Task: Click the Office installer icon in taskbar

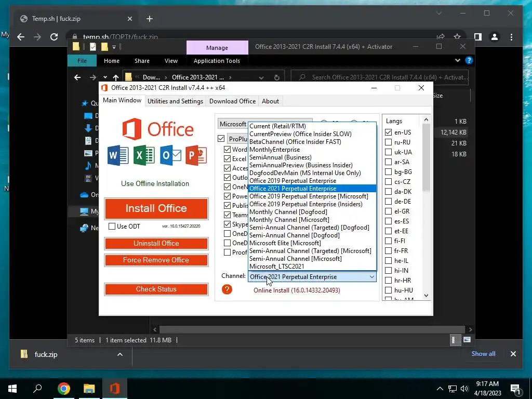Action: [115, 389]
